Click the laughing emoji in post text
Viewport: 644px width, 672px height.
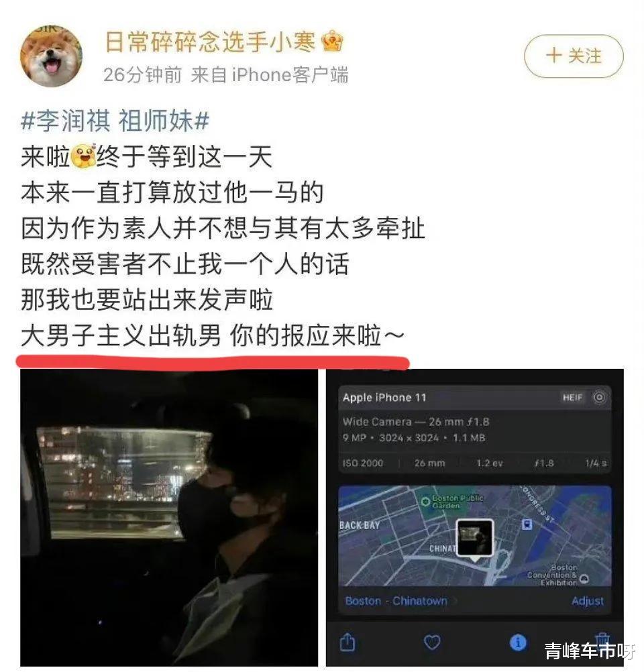click(83, 156)
